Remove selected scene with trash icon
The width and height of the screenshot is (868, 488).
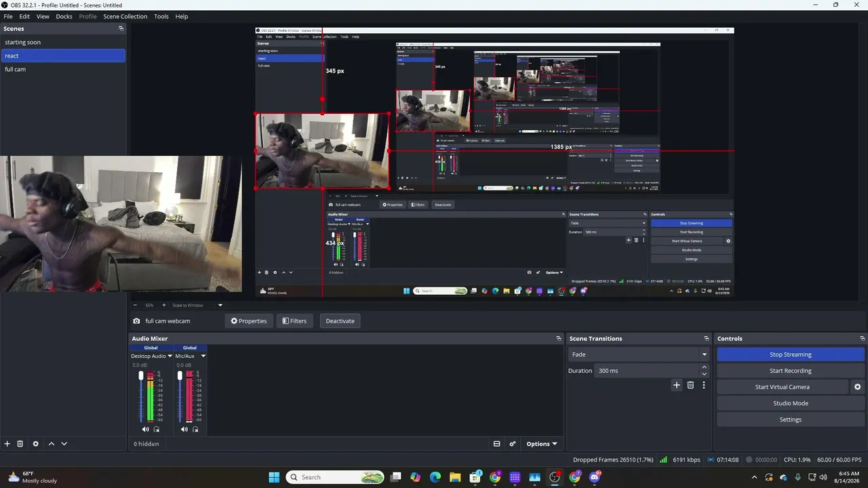20,443
